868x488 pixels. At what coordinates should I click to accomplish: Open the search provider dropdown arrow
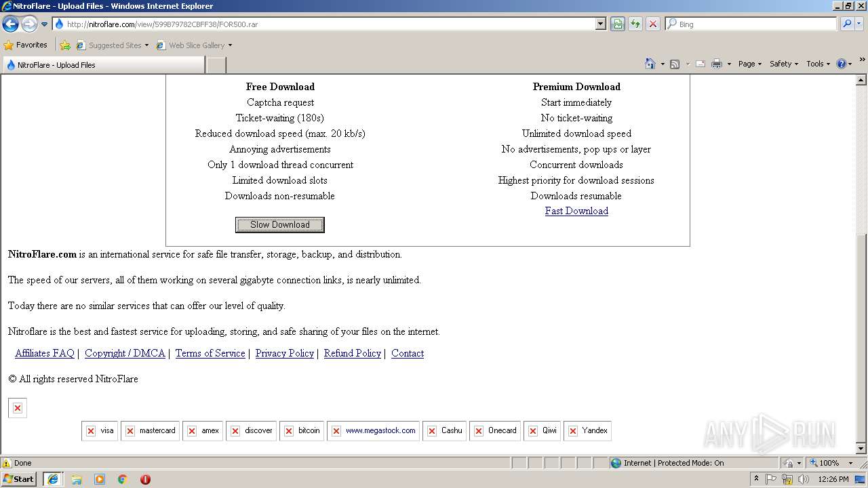859,24
